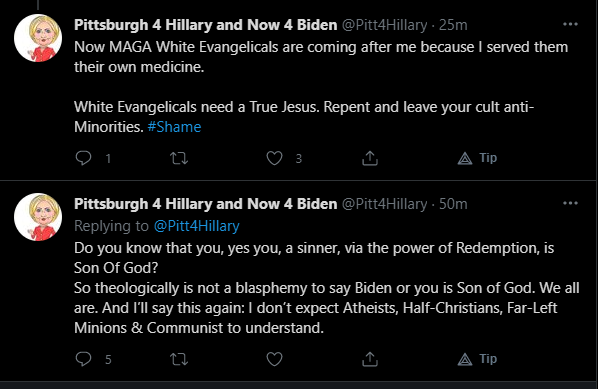This screenshot has height=389, width=598.
Task: Retweet the MAGA White Evangelicals tweet
Action: (179, 158)
